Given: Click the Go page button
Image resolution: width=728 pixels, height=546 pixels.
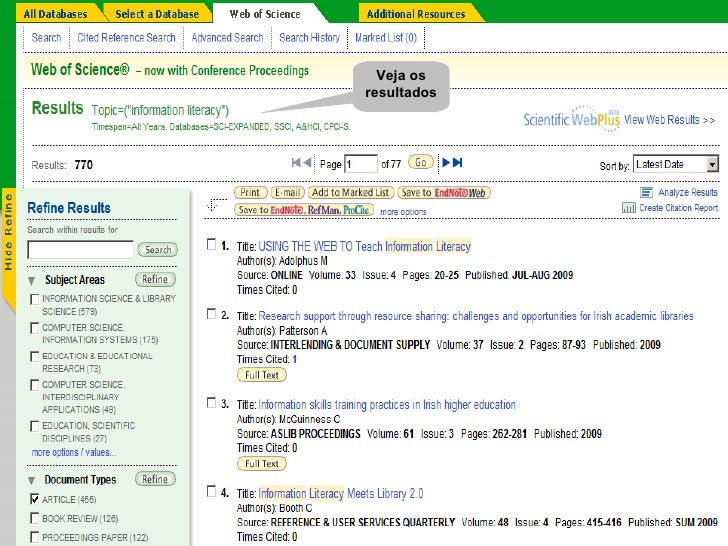Looking at the screenshot, I should (x=421, y=162).
